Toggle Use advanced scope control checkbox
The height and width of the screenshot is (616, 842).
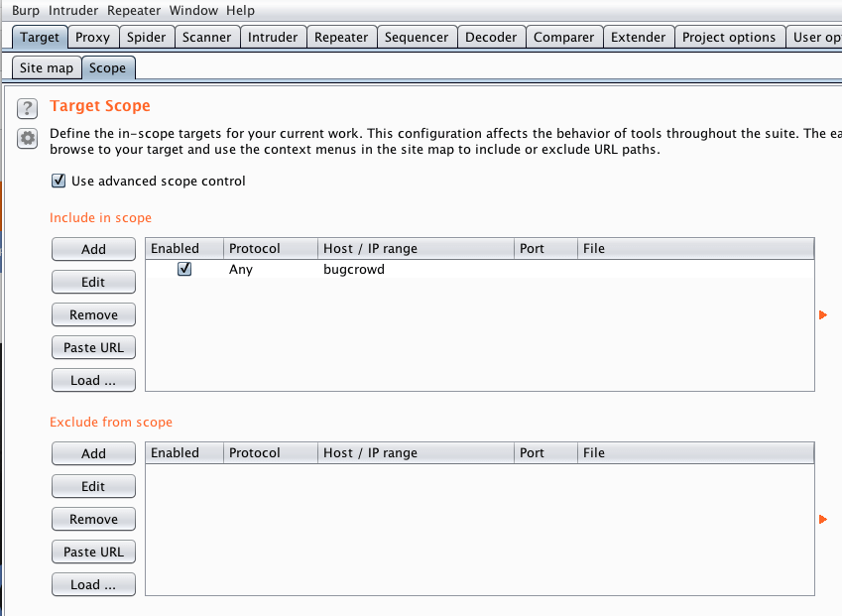59,181
